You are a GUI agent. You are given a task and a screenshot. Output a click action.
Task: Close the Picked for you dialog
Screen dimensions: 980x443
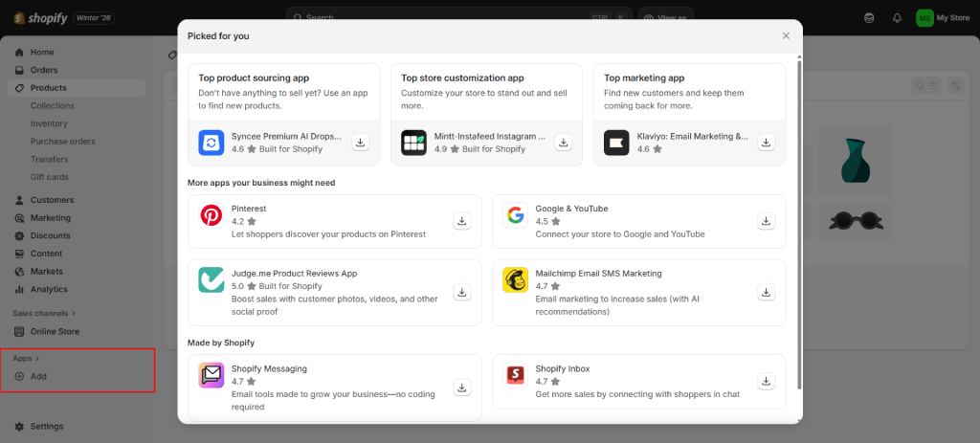point(787,35)
